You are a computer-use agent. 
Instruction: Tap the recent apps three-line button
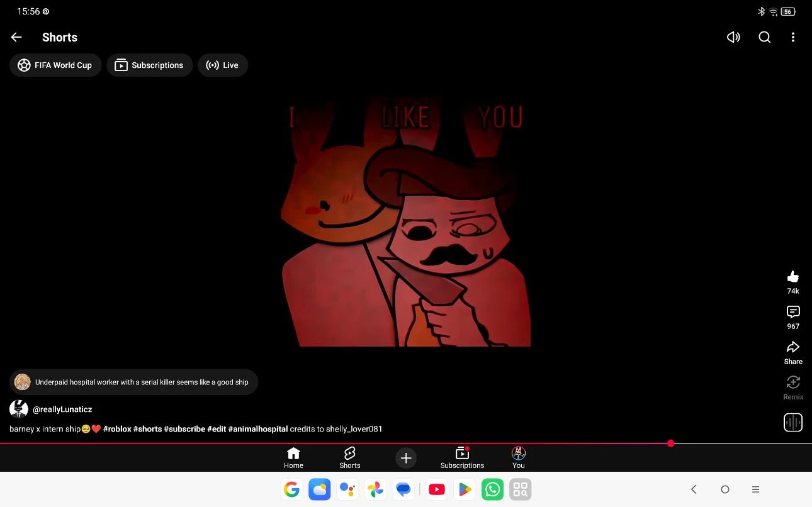(x=755, y=489)
